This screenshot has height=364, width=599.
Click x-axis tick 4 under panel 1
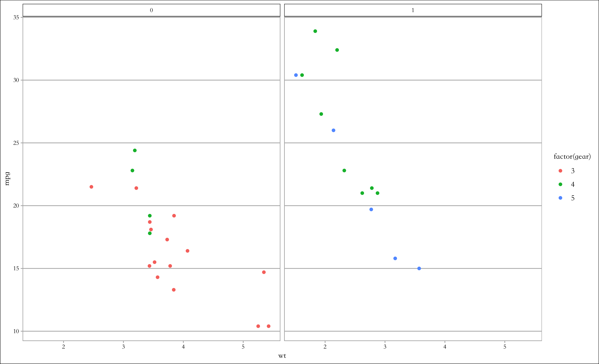click(445, 347)
